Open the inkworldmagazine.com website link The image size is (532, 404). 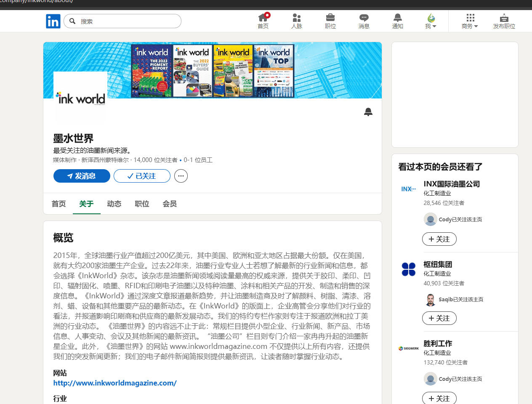coord(115,383)
